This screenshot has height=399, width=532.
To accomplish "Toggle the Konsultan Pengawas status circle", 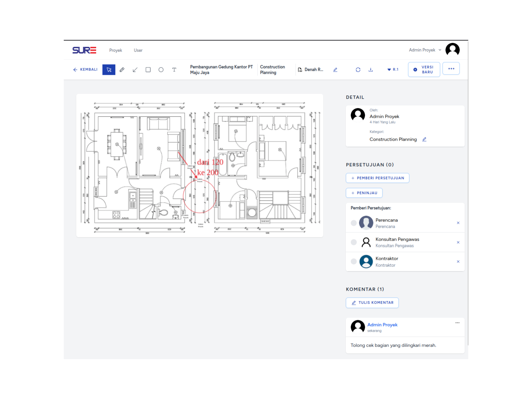I will coord(354,242).
